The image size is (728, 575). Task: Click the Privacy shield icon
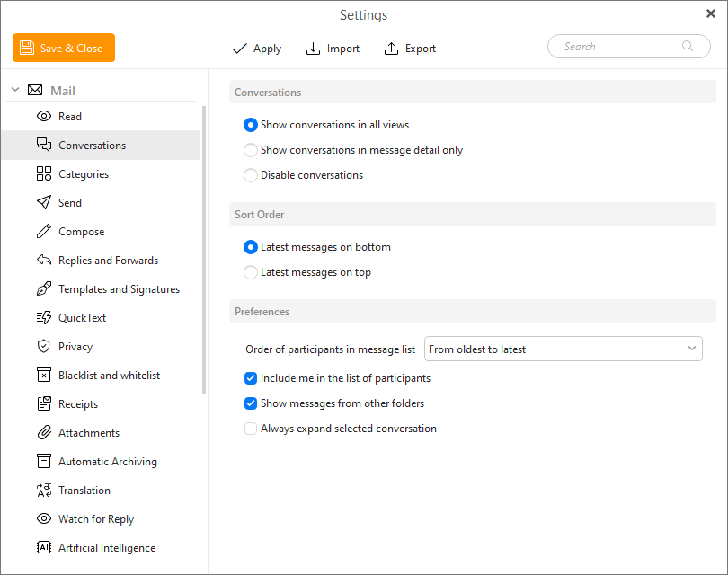[x=43, y=347]
